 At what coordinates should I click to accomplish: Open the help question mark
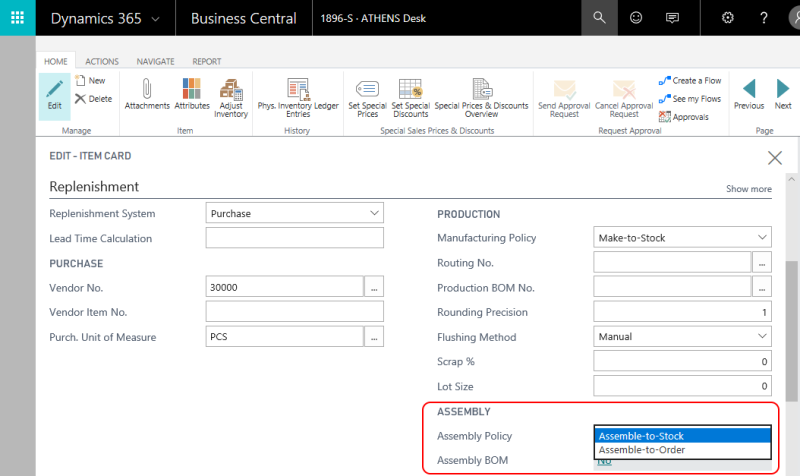pos(764,18)
